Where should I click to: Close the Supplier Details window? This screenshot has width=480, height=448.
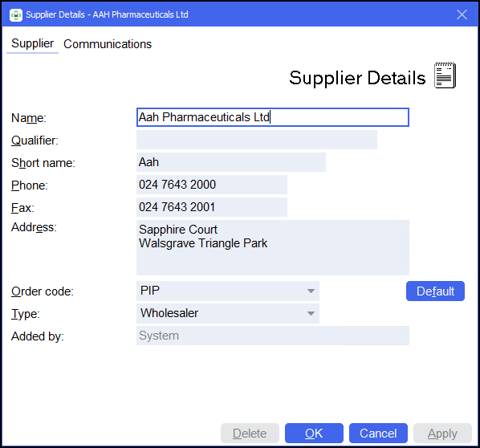tap(462, 14)
